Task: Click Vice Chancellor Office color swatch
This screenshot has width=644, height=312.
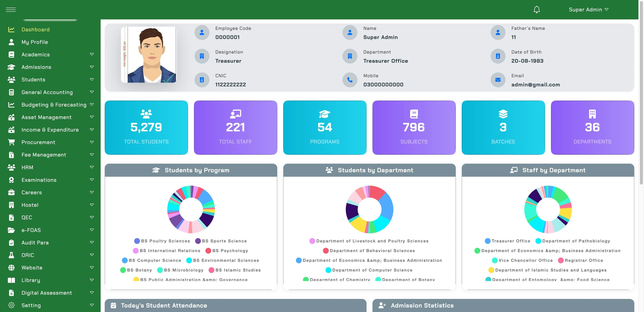Action: pyautogui.click(x=495, y=260)
